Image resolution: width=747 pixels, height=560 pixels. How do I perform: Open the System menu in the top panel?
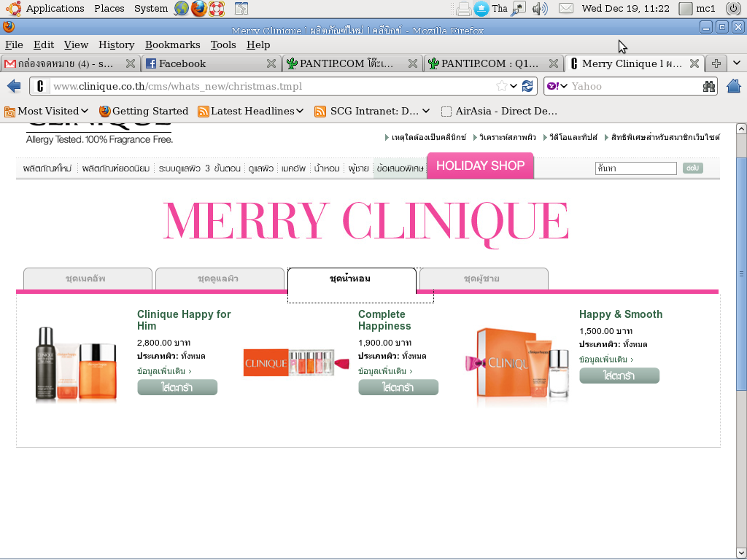click(150, 9)
